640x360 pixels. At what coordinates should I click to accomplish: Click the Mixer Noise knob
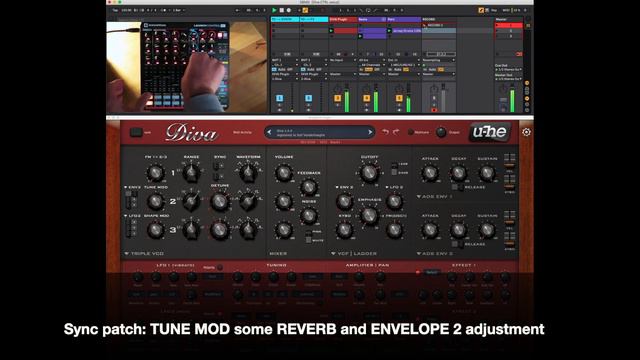(309, 215)
